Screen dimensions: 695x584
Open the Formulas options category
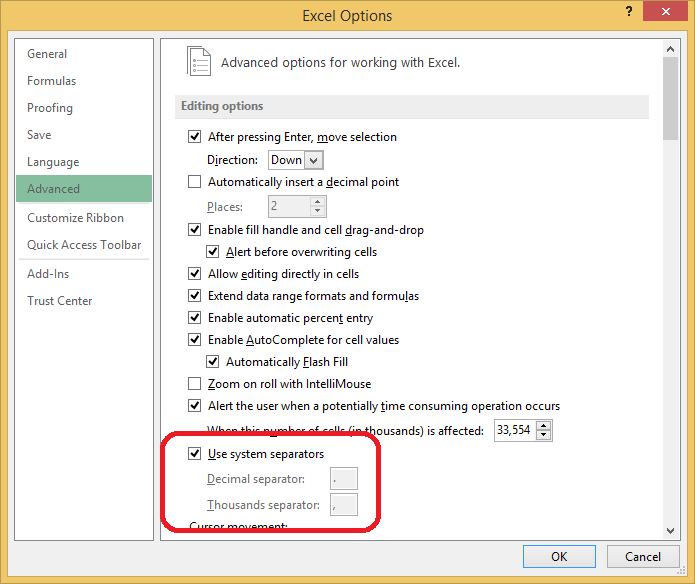pyautogui.click(x=84, y=81)
